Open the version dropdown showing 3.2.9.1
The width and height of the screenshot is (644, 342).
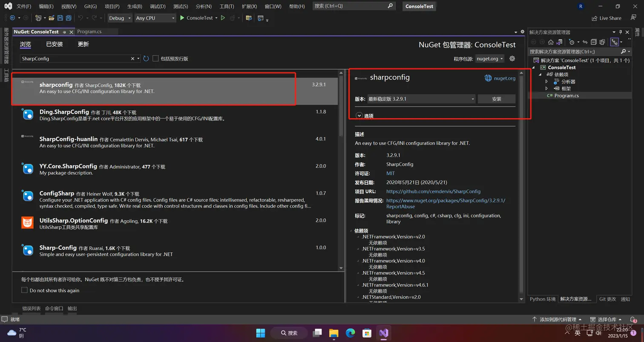point(421,99)
